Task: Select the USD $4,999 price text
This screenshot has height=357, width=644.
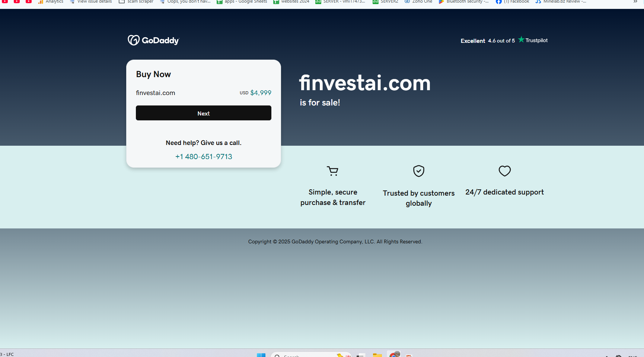Action: point(255,93)
